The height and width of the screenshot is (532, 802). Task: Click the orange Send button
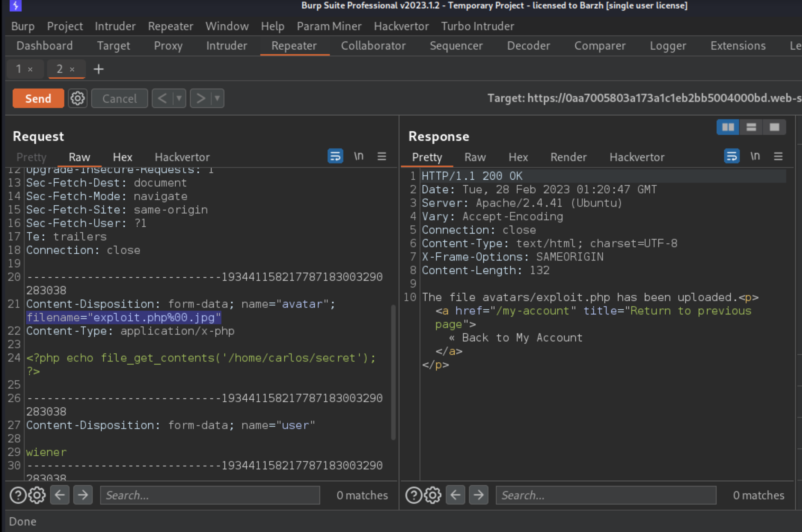tap(38, 98)
